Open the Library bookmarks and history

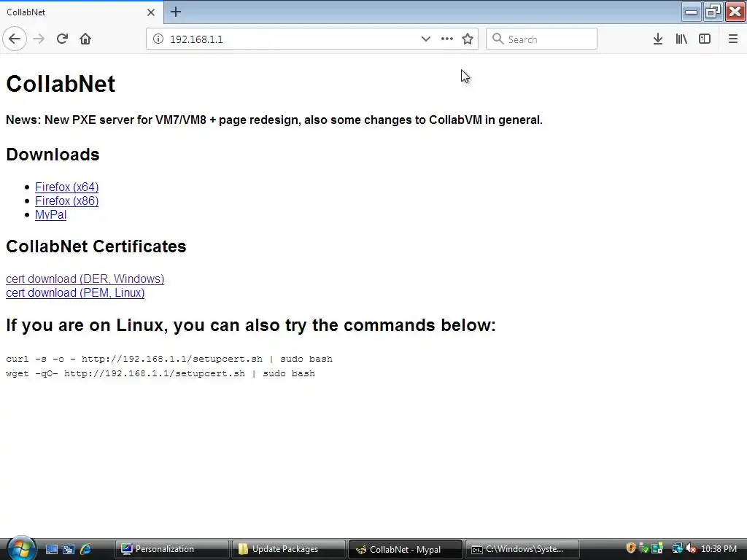tap(681, 39)
